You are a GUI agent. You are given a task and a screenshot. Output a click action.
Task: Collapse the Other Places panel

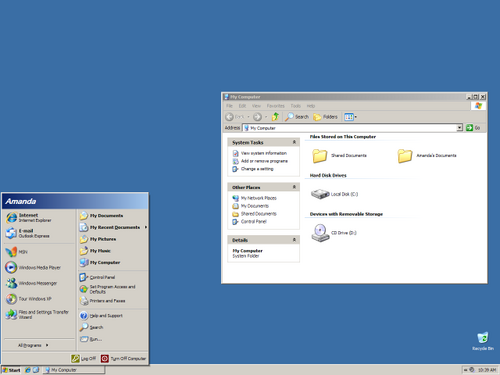pyautogui.click(x=294, y=187)
